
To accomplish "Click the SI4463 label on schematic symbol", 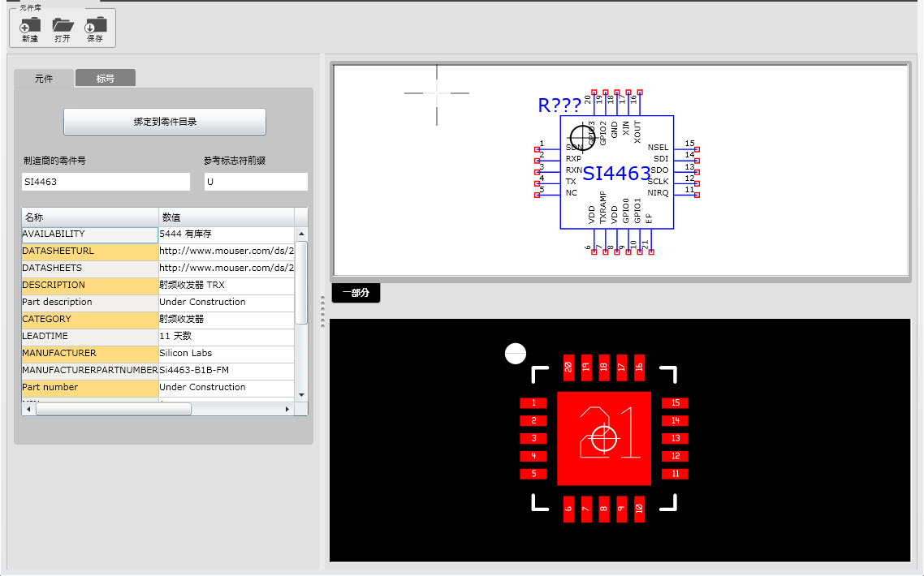I will 616,174.
